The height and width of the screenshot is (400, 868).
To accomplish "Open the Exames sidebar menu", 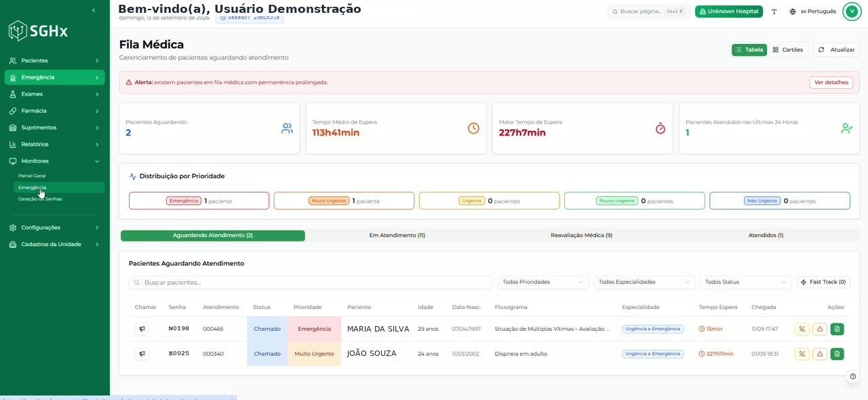I will pos(54,94).
